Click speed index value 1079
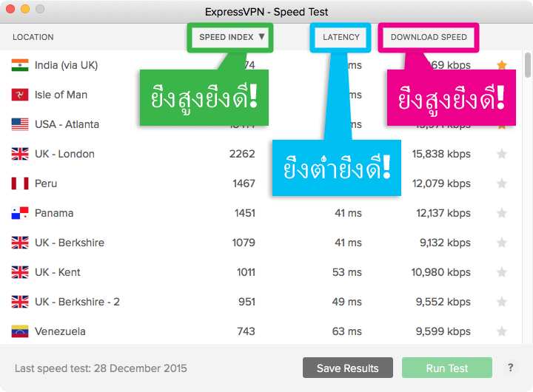The width and height of the screenshot is (533, 392). (244, 243)
